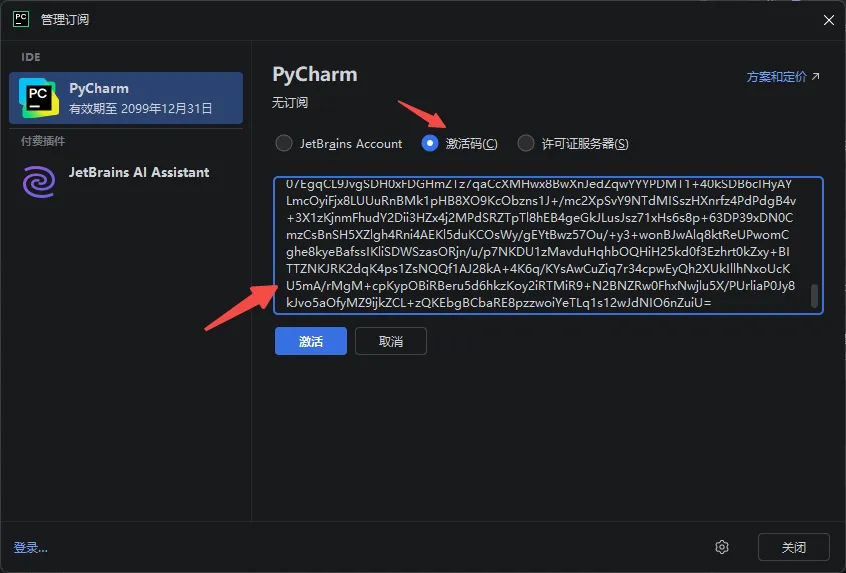The height and width of the screenshot is (573, 846).
Task: Open the 方案和定价 link
Action: pos(783,77)
